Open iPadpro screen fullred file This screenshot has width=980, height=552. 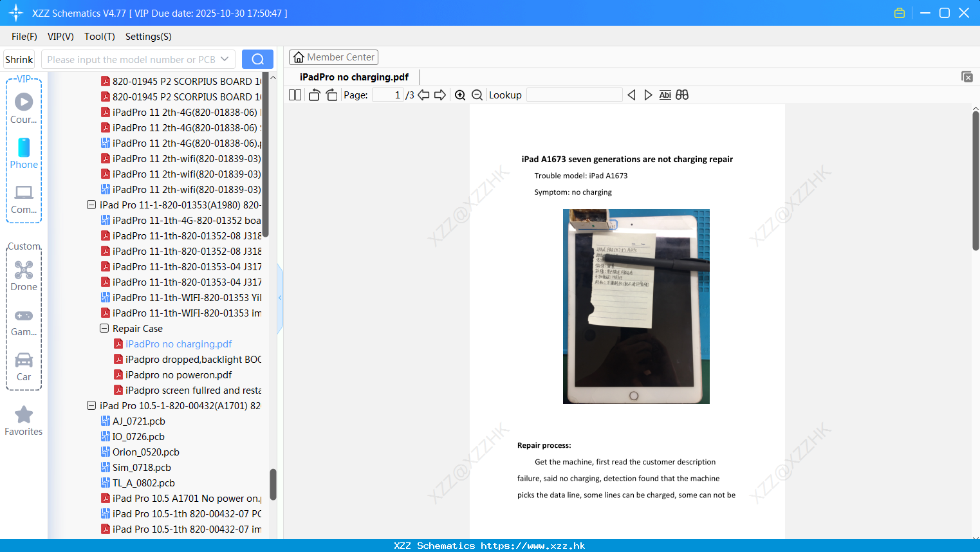187,390
